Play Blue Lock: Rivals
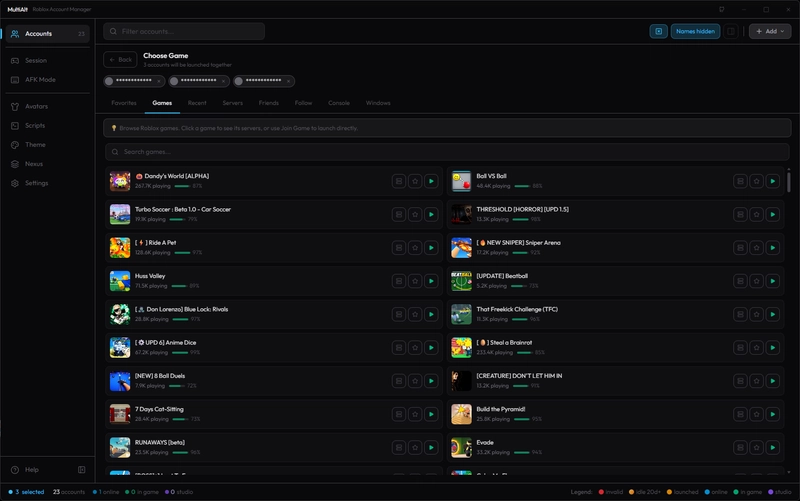800x501 pixels. pos(431,314)
